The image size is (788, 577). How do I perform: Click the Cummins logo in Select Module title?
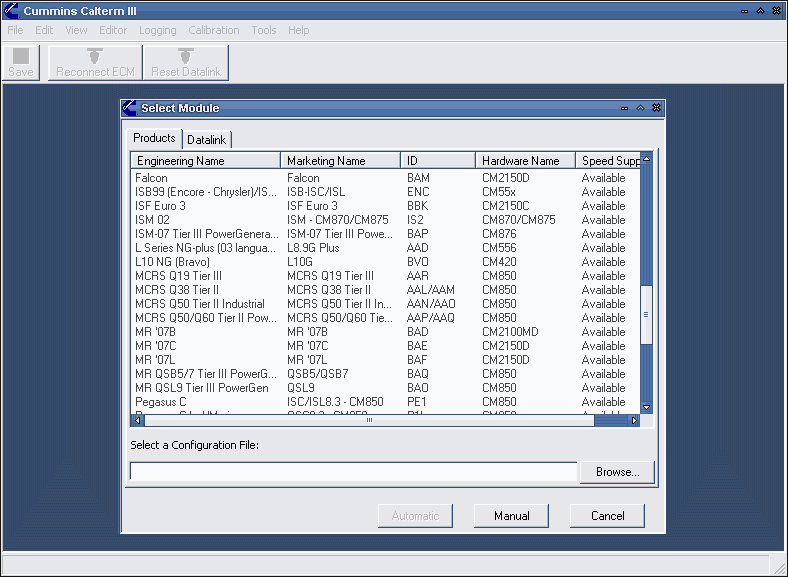coord(130,108)
